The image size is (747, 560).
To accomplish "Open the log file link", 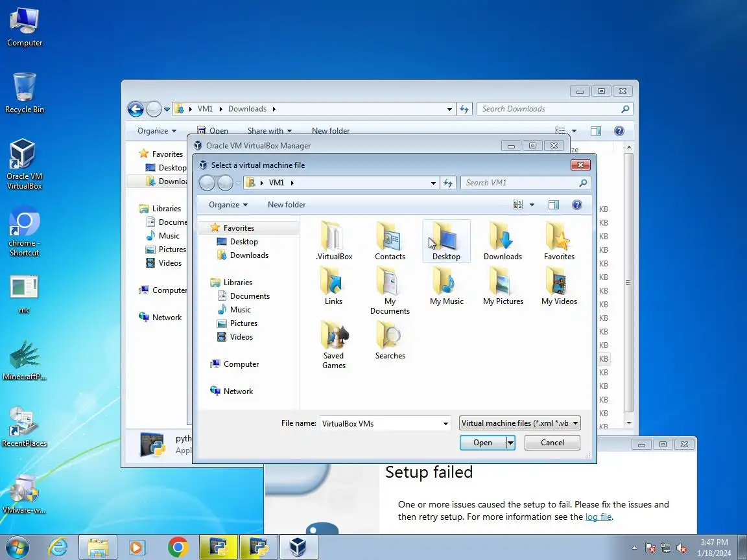I will 599,517.
